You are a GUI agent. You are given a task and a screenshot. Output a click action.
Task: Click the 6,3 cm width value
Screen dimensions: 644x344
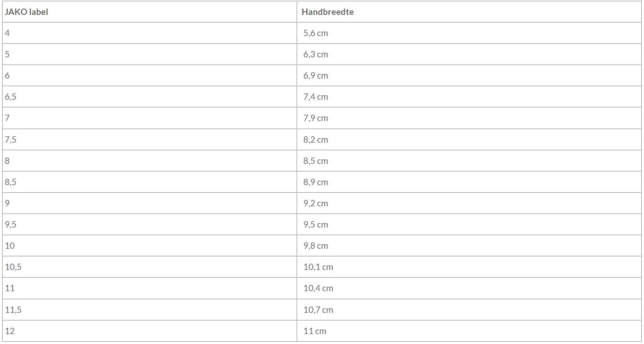[316, 54]
